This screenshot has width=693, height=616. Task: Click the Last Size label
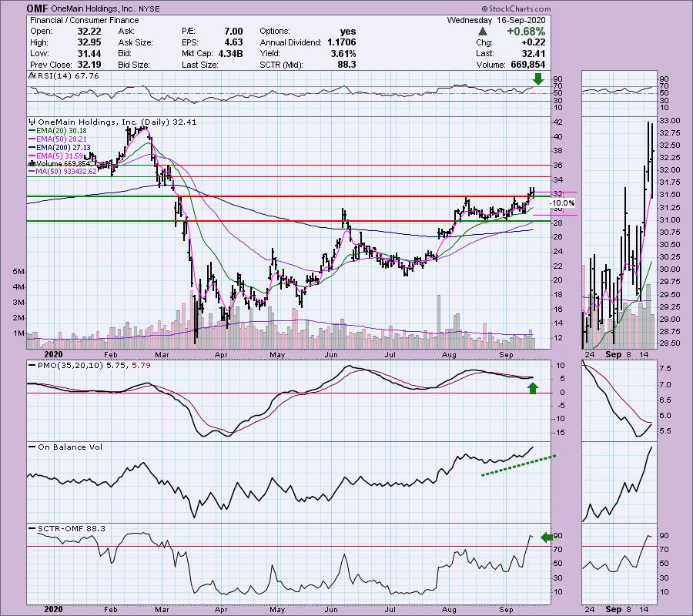(x=199, y=65)
